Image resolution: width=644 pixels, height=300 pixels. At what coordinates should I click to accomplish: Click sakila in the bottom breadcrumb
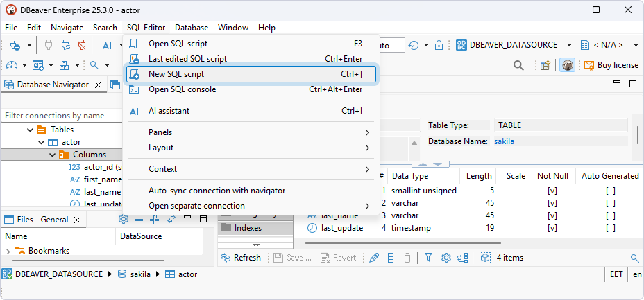[141, 274]
